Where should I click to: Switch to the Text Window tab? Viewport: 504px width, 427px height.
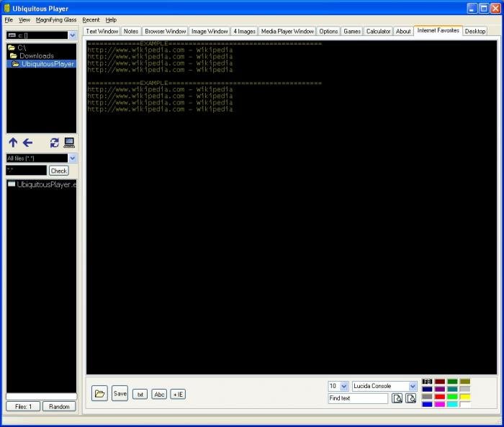click(102, 31)
